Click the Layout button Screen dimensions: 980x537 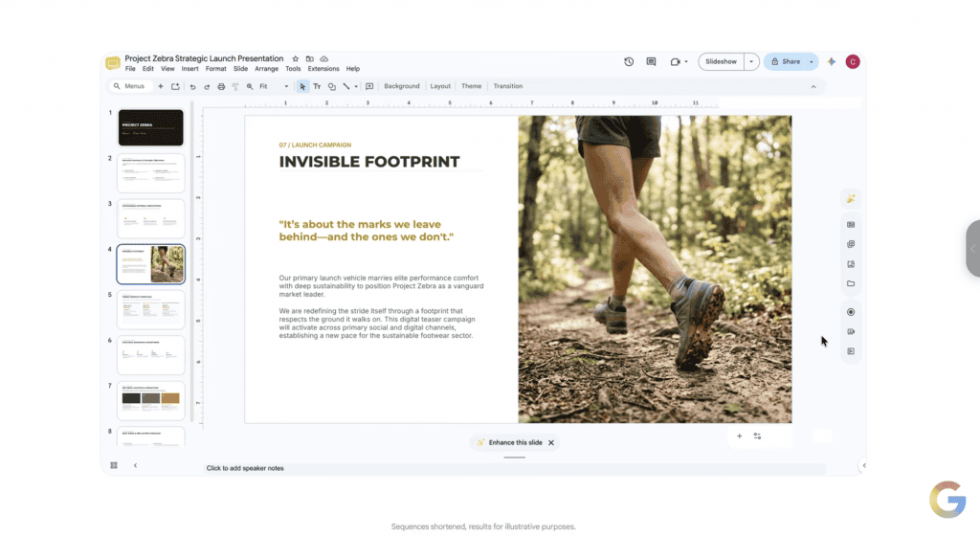coord(440,86)
